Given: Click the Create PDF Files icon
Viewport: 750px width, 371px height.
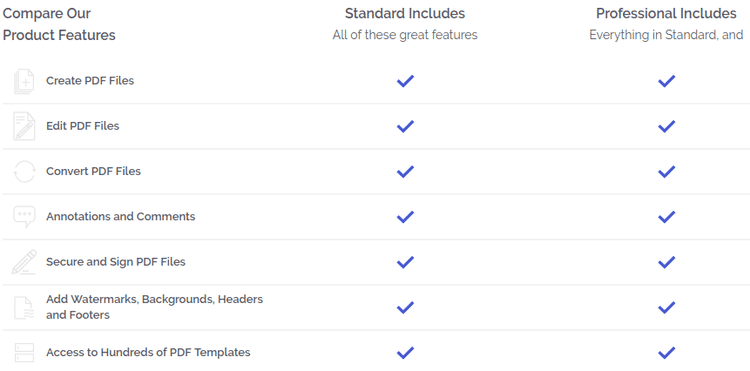Looking at the screenshot, I should coord(24,81).
